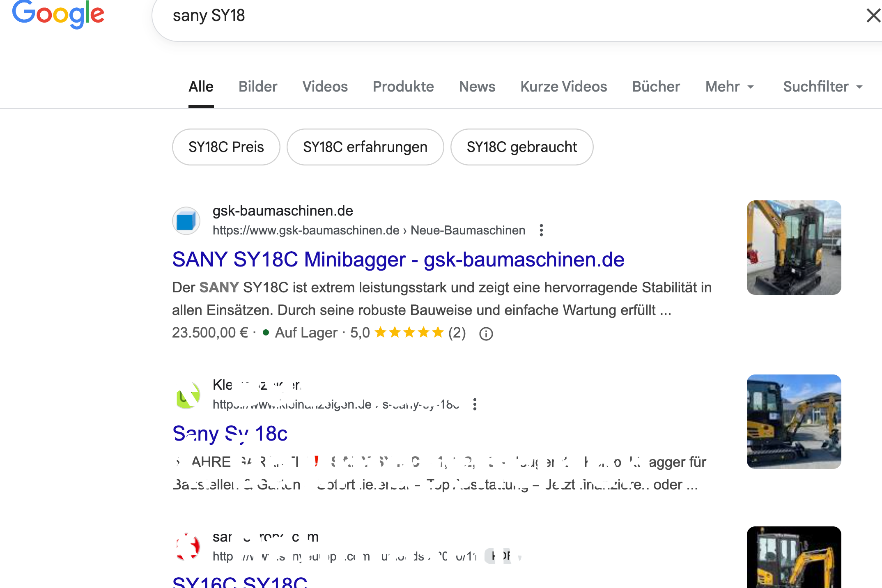This screenshot has height=588, width=882.
Task: Switch to the Videos tab
Action: [x=325, y=87]
